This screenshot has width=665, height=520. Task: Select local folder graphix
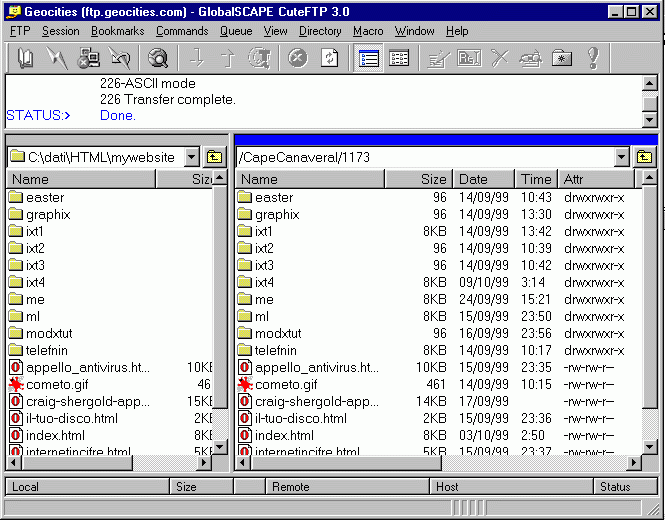pos(48,215)
